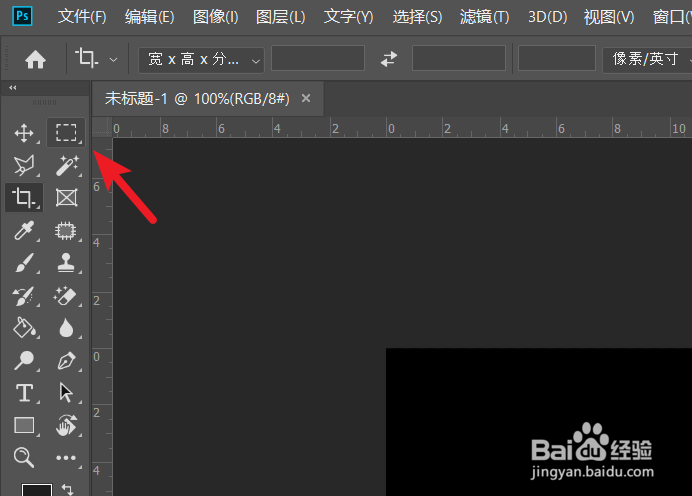The width and height of the screenshot is (692, 496).
Task: Select the Blur droplet tool
Action: 66,328
